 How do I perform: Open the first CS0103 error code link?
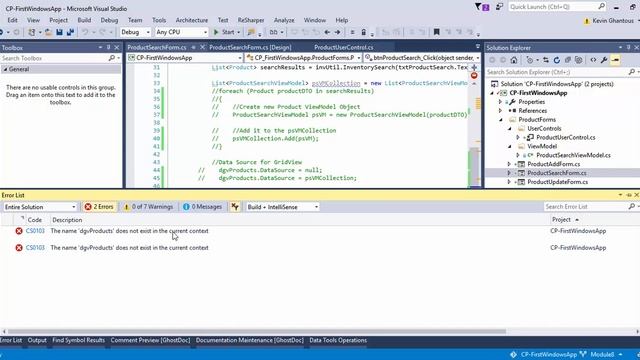(35, 231)
